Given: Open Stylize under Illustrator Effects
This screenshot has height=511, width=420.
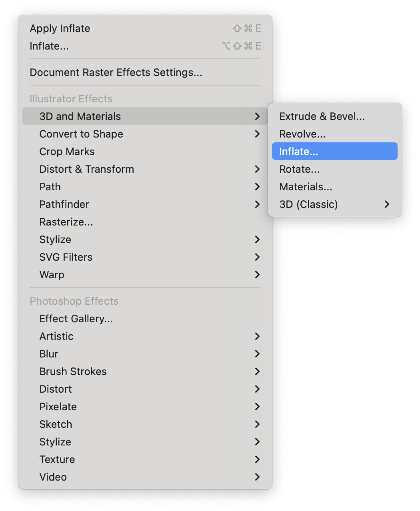Looking at the screenshot, I should 145,240.
